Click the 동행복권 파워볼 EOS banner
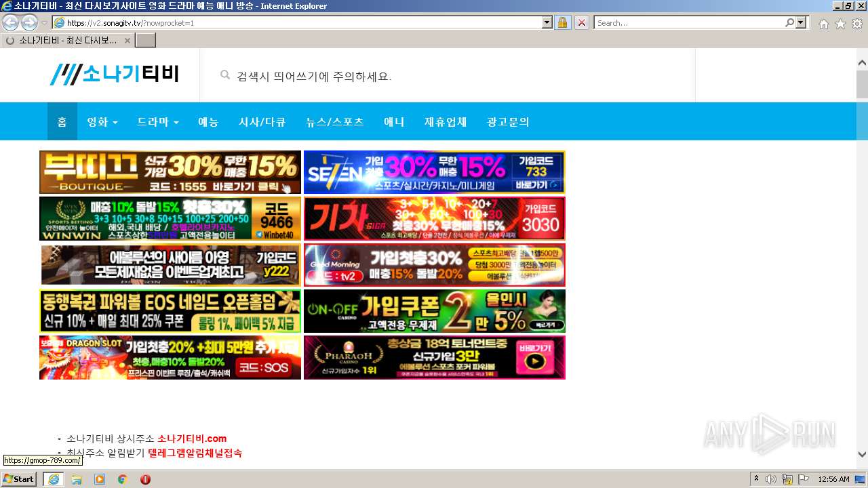Screen dimensions: 868x488 coord(170,311)
